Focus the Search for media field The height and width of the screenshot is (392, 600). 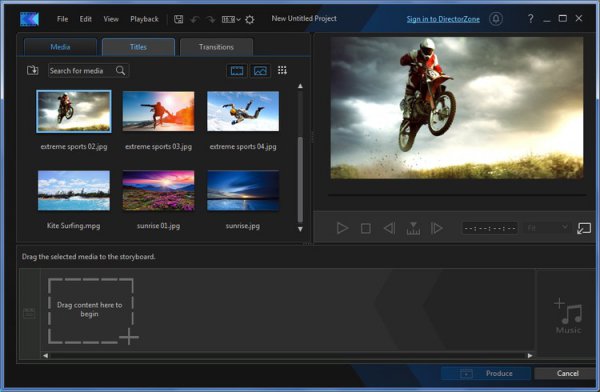click(x=88, y=70)
